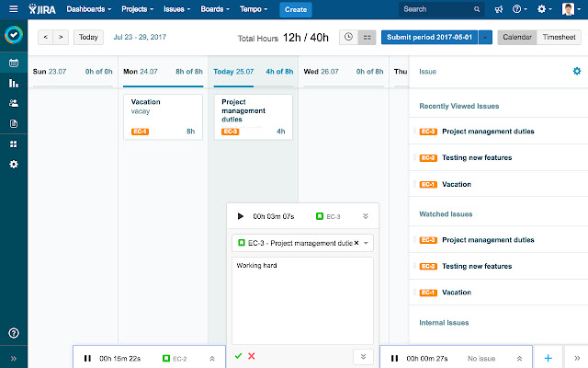Click the Create button

pyautogui.click(x=296, y=9)
